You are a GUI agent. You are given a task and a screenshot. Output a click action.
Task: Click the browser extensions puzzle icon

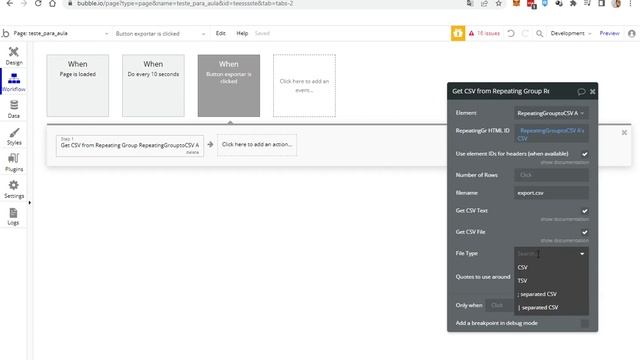[x=573, y=3]
